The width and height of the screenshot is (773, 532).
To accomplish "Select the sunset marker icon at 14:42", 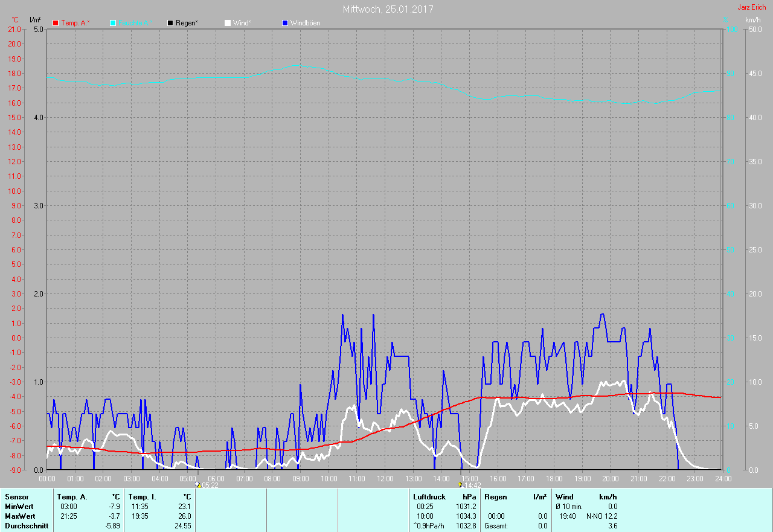I will coord(460,484).
